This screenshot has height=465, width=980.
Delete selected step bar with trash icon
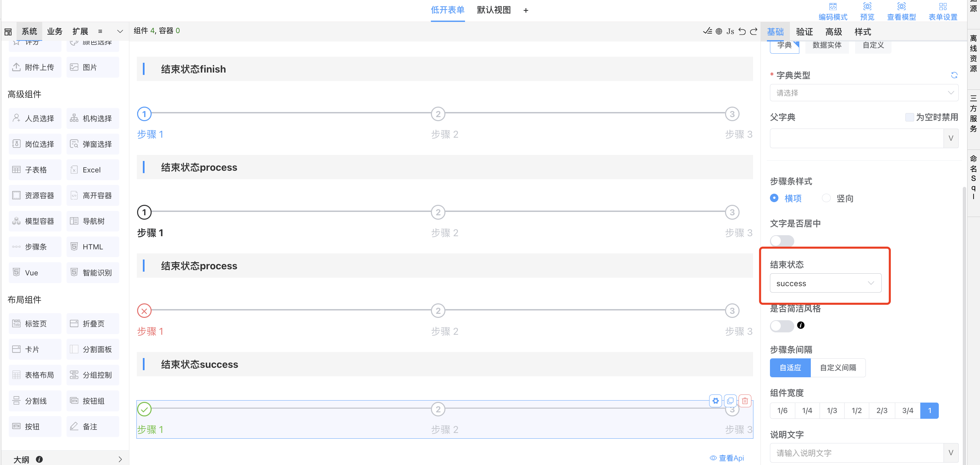745,401
